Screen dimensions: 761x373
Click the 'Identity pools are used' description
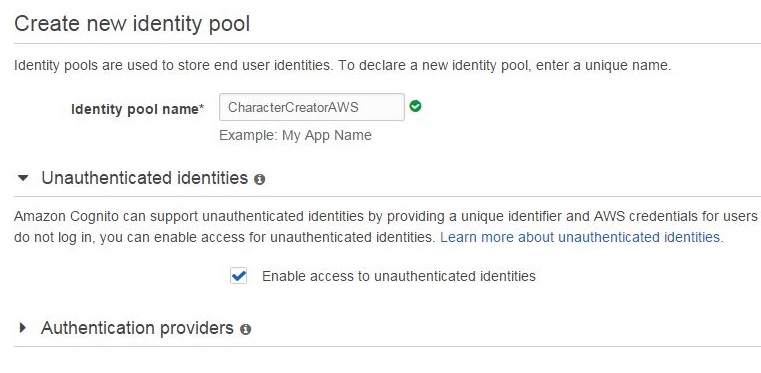pyautogui.click(x=343, y=65)
